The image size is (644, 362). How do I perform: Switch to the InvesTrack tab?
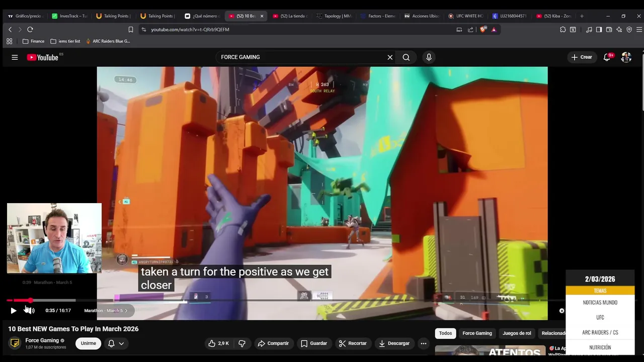(x=70, y=16)
